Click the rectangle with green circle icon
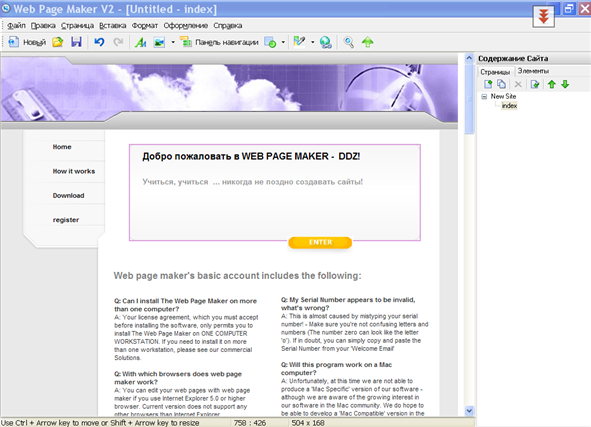 (x=270, y=42)
